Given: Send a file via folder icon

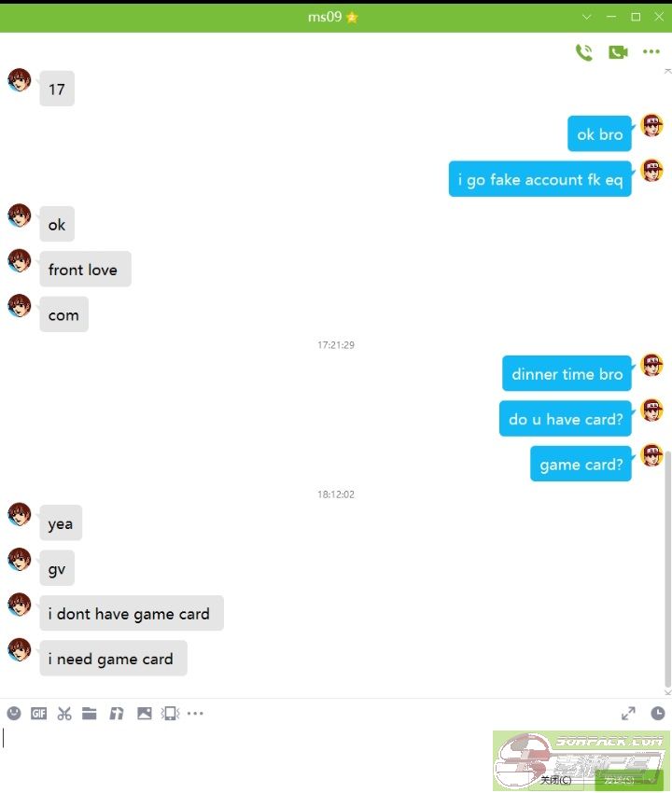Looking at the screenshot, I should tap(90, 713).
